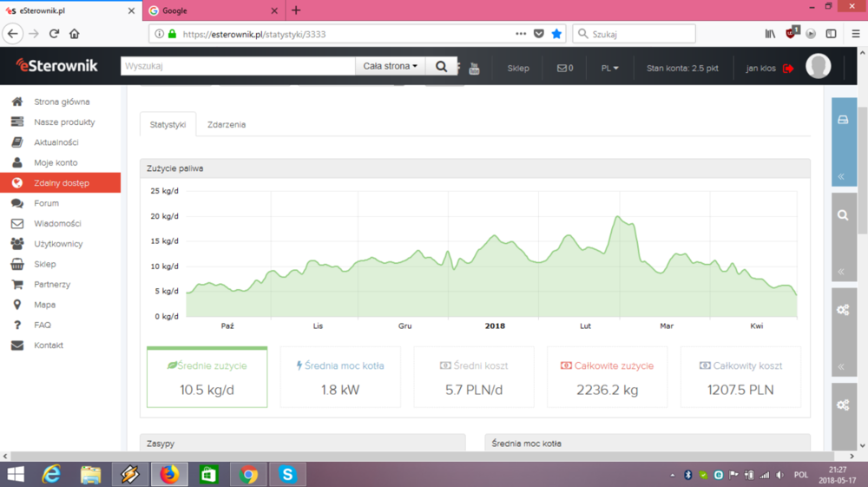Click the Wyszukaj search input field

(238, 66)
